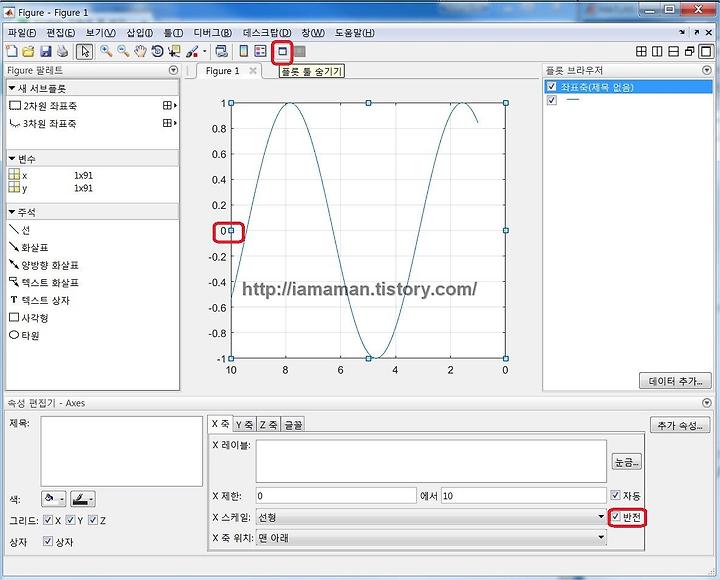This screenshot has width=720, height=580.
Task: Activate the Rotate 3D tool
Action: click(157, 51)
